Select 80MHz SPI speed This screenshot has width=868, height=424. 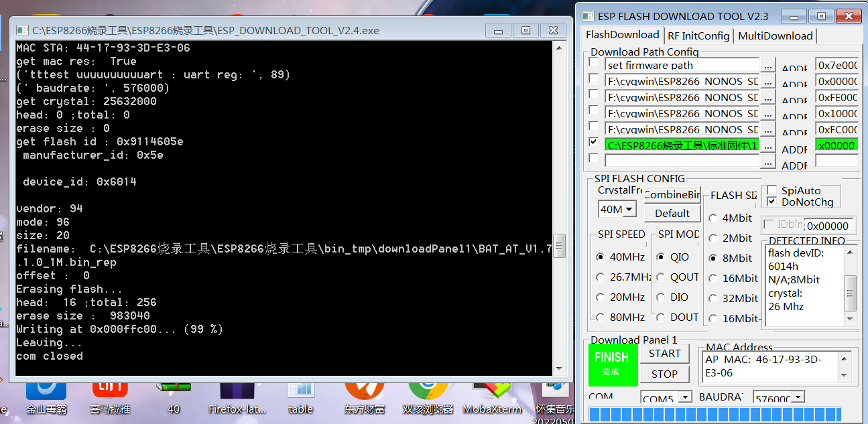click(x=600, y=317)
